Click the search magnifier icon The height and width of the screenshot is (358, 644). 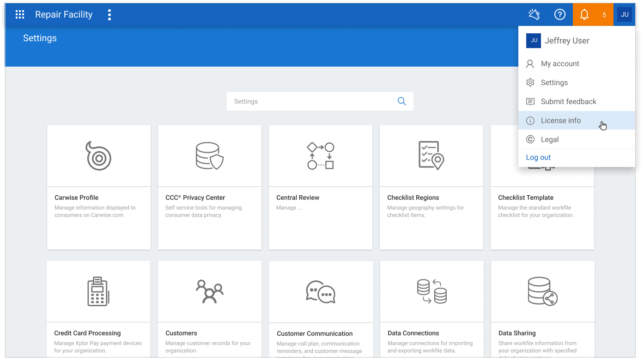click(x=402, y=101)
